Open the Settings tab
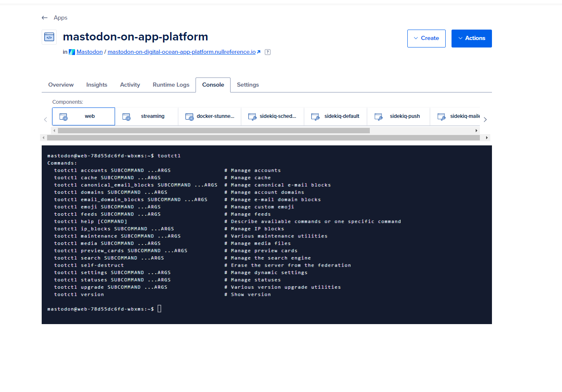 point(248,85)
